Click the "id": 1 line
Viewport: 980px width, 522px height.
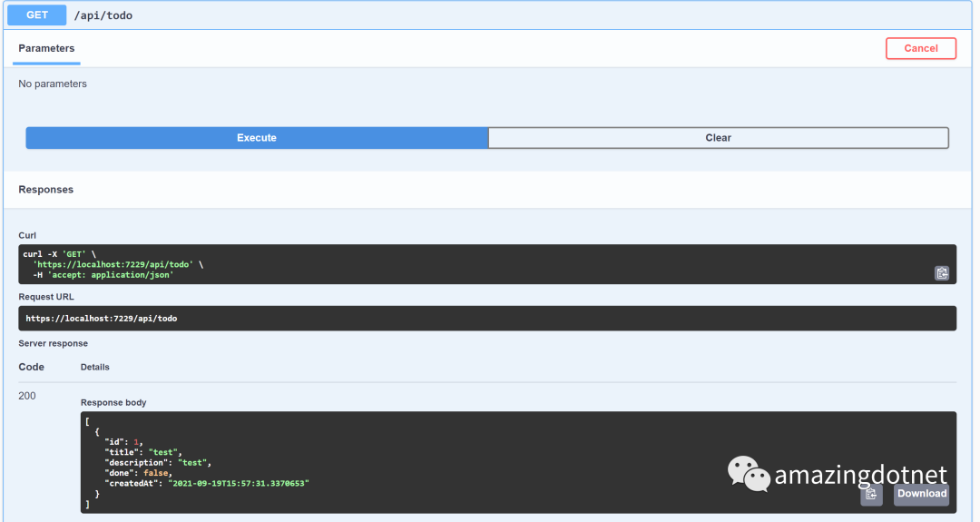[123, 442]
